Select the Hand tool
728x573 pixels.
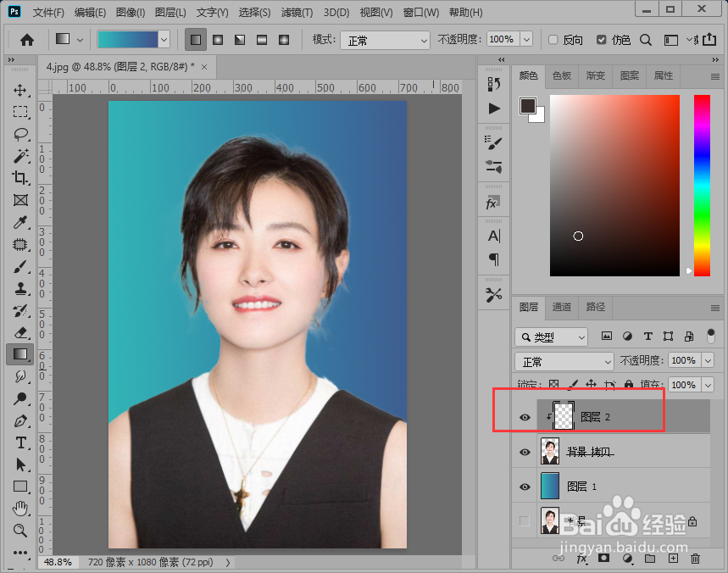click(x=20, y=509)
